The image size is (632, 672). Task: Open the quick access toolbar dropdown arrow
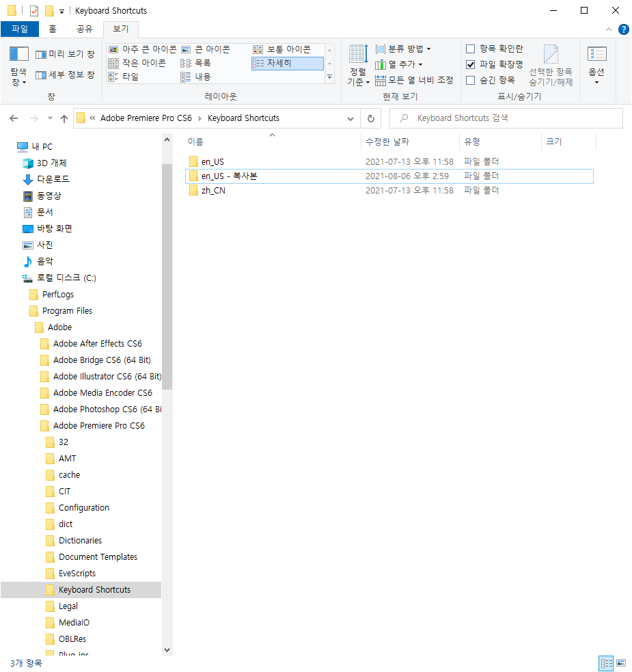click(x=61, y=11)
